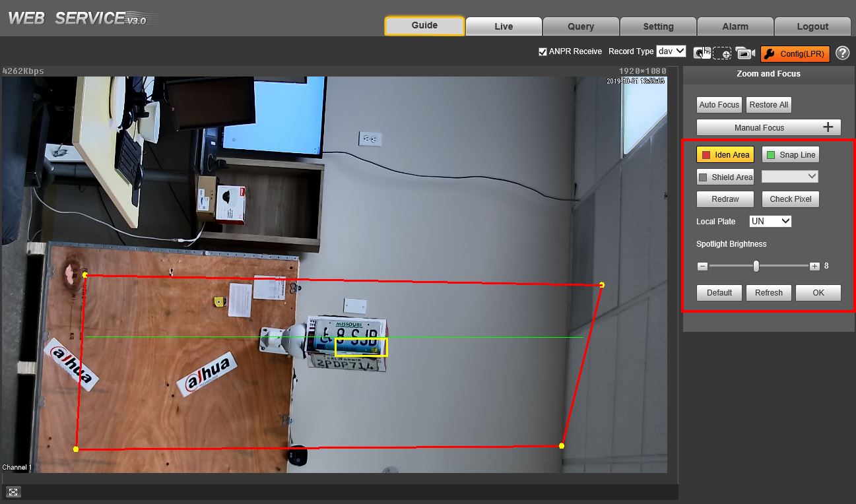Open the Setting tab

[x=658, y=26]
